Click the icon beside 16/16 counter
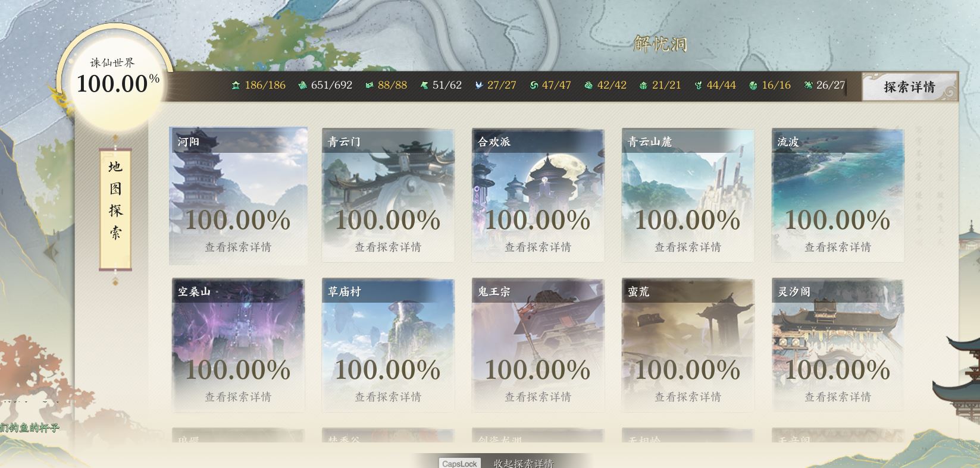The image size is (980, 468). tap(753, 86)
